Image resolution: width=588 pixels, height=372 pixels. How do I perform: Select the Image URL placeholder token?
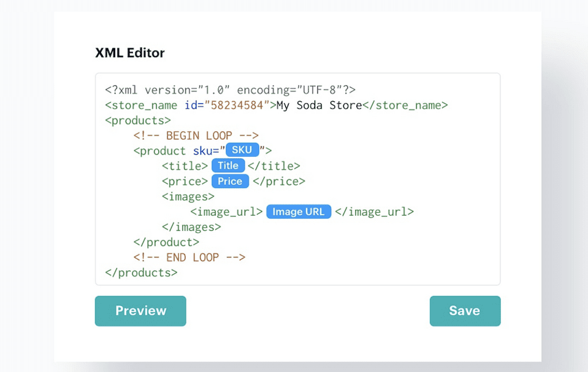point(298,212)
